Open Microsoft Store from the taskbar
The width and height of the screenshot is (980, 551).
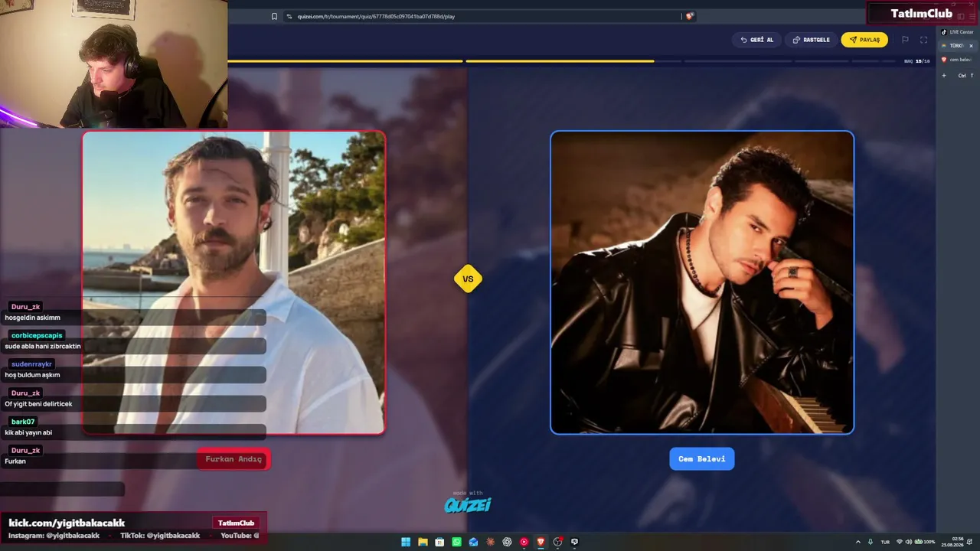439,542
